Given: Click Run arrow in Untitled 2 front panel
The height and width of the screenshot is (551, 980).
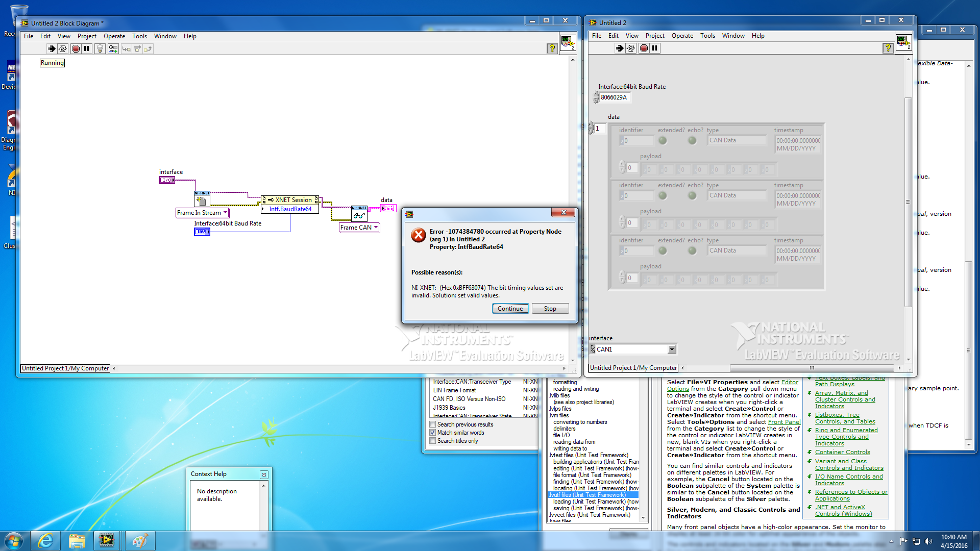Looking at the screenshot, I should (619, 48).
